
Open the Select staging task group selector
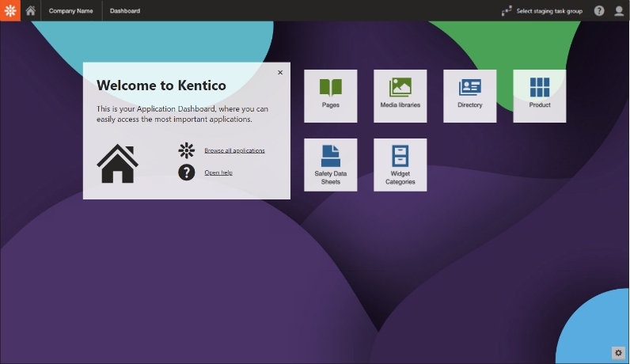541,11
